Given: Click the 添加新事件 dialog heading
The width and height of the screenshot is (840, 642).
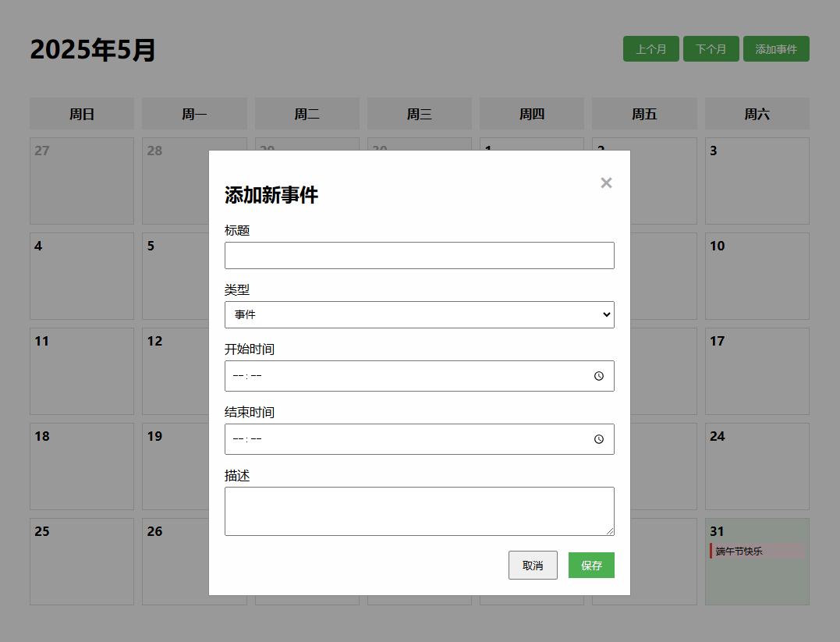Looking at the screenshot, I should point(271,195).
